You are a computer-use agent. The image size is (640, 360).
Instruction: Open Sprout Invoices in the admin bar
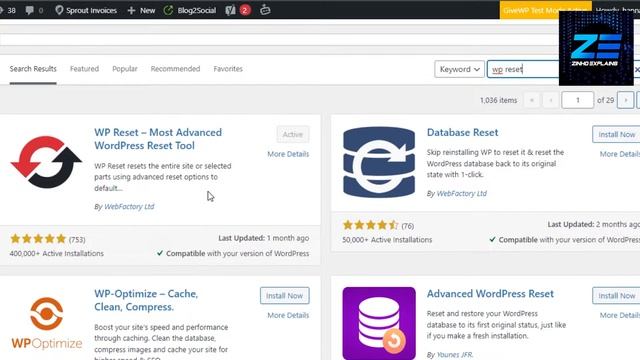click(86, 10)
